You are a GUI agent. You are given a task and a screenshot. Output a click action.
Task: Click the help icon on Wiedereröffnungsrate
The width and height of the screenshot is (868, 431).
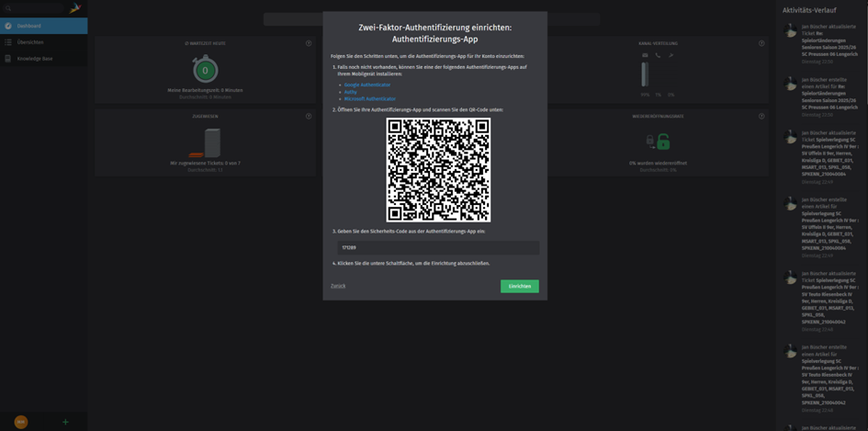[x=761, y=117]
